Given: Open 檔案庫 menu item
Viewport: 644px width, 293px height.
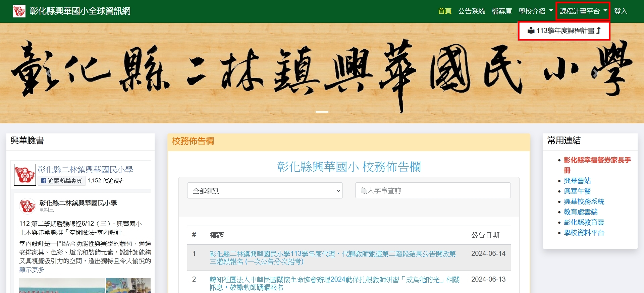Looking at the screenshot, I should coord(502,11).
